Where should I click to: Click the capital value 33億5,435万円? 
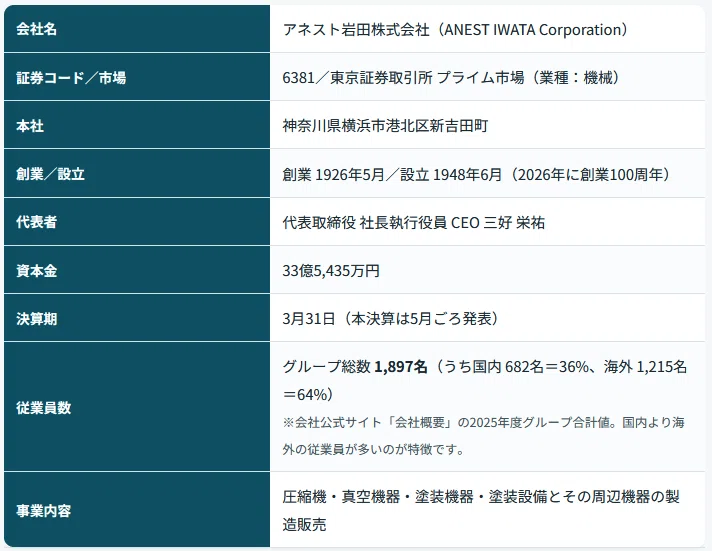click(331, 271)
